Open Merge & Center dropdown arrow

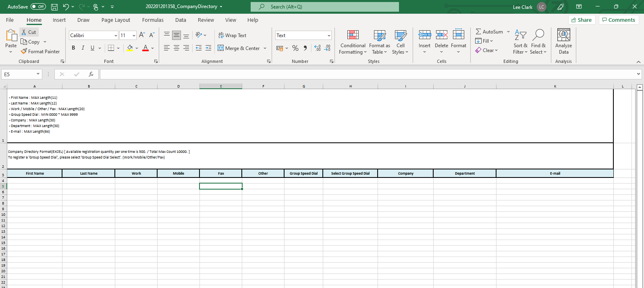coord(265,48)
